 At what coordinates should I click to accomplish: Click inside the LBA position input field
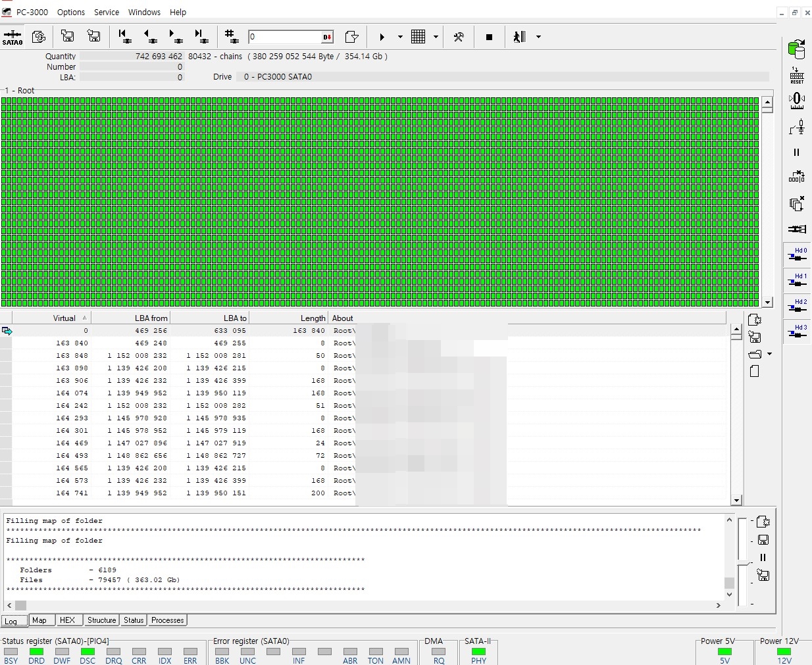(284, 37)
